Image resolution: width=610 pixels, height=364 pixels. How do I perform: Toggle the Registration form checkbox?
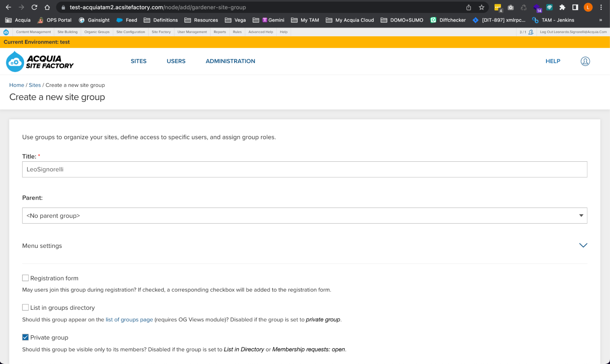click(25, 278)
